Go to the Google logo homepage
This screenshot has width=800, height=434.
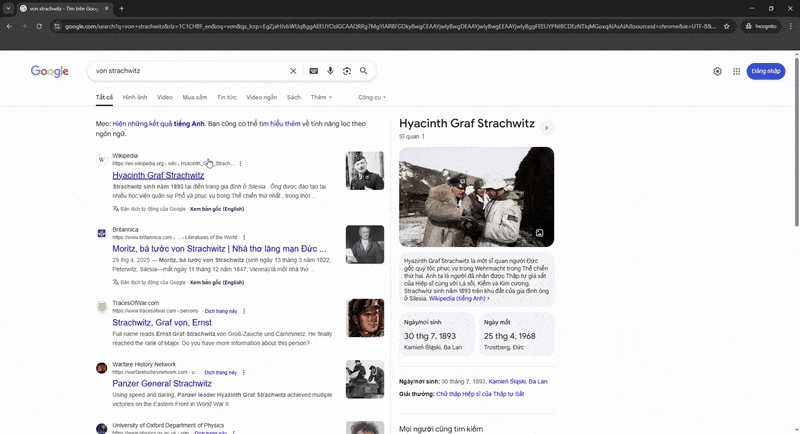click(x=49, y=71)
